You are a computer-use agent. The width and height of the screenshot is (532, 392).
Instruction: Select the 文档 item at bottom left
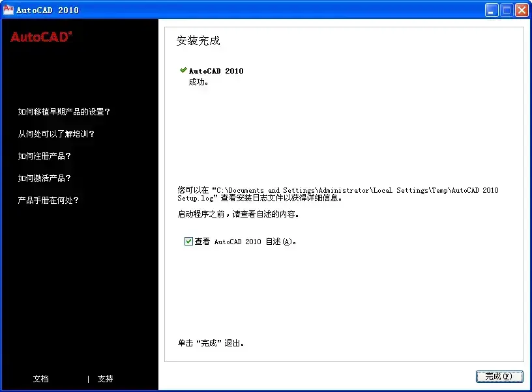pyautogui.click(x=40, y=379)
